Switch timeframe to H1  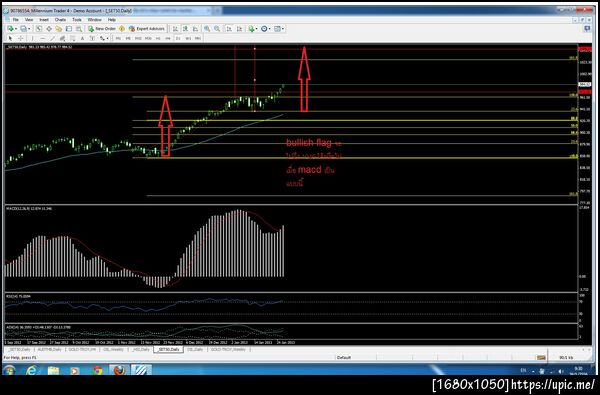point(158,38)
